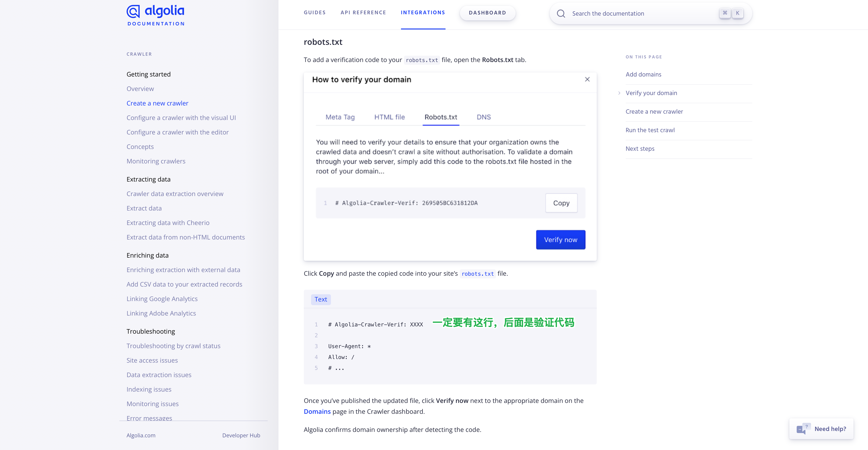Click the Copy button
Image resolution: width=868 pixels, height=450 pixels.
click(x=561, y=203)
